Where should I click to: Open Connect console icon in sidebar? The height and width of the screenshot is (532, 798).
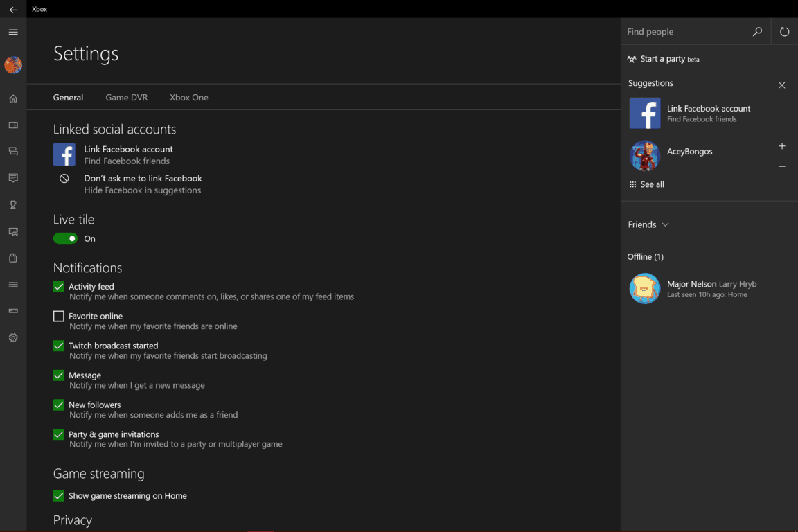(13, 311)
